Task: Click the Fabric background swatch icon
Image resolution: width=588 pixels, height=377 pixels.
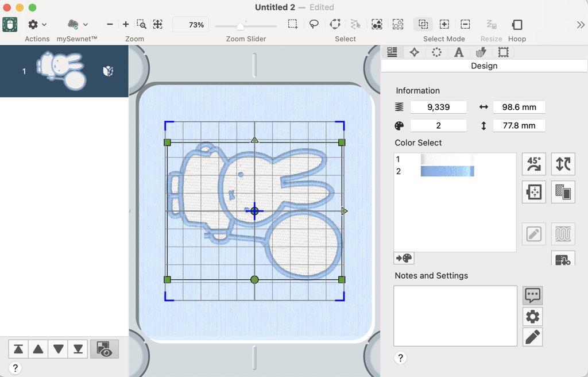Action: pos(563,192)
